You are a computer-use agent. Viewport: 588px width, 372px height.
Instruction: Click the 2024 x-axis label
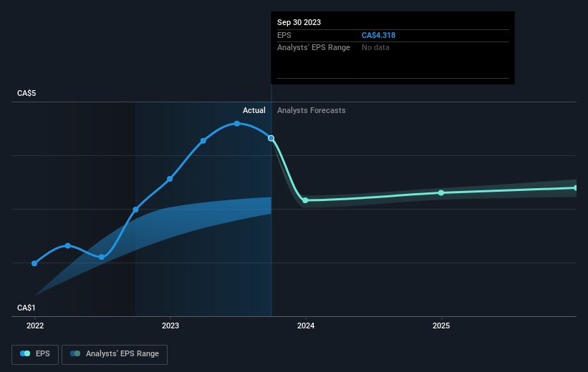point(306,326)
